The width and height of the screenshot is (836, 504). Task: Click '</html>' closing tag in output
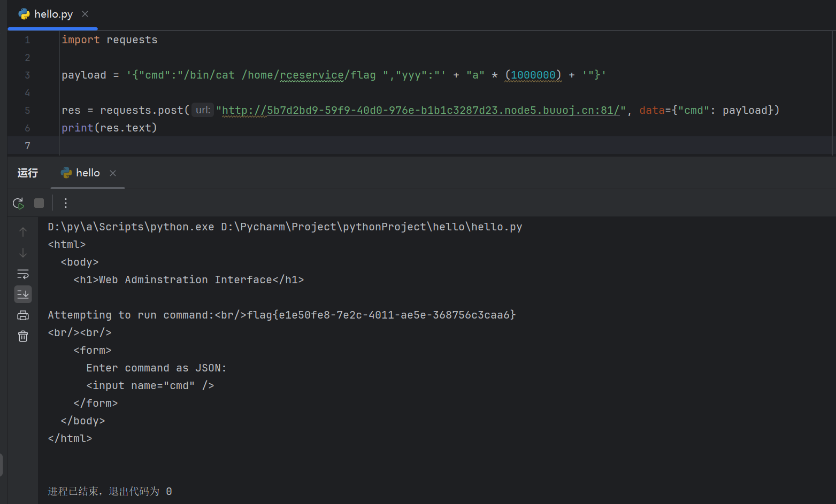click(70, 438)
